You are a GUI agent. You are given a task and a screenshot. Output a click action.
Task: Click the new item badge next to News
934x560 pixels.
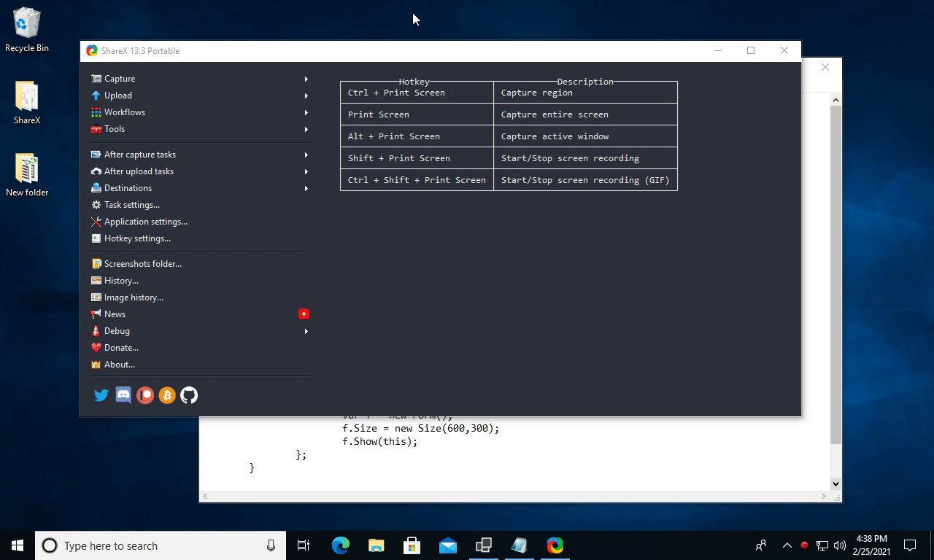pos(304,314)
